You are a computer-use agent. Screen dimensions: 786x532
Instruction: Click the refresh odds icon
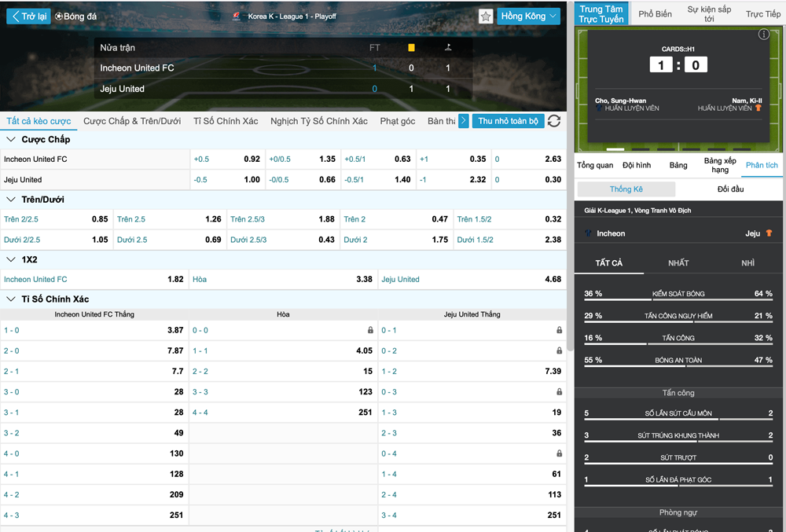(x=554, y=121)
